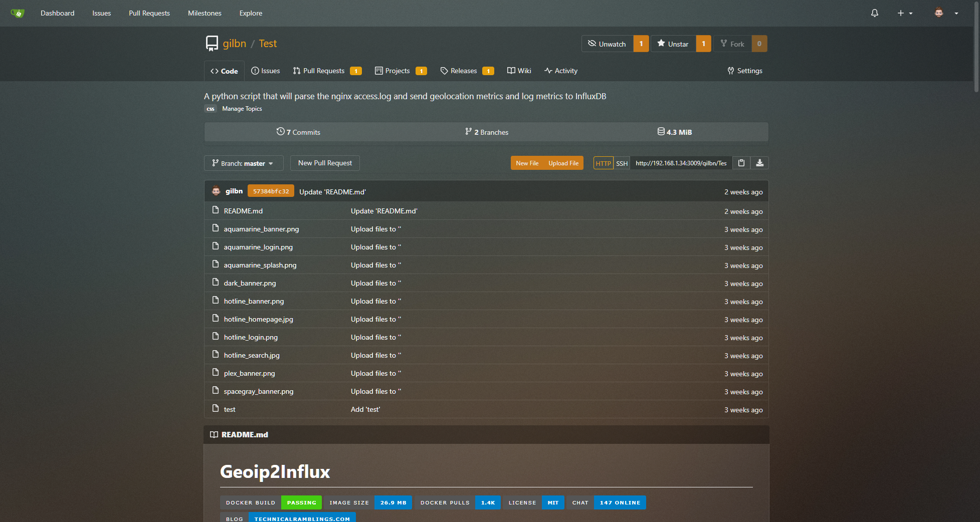980x522 pixels.
Task: Click the New Pull Request button
Action: tap(325, 163)
